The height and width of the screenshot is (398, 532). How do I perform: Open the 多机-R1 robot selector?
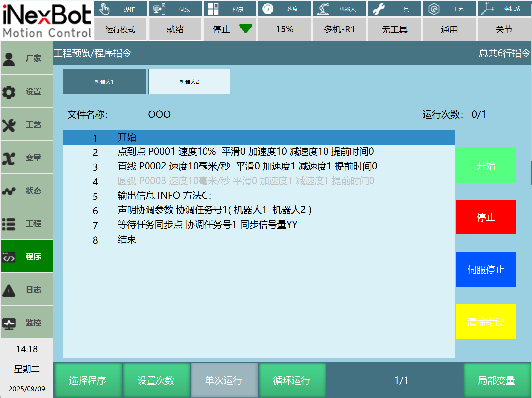click(339, 29)
